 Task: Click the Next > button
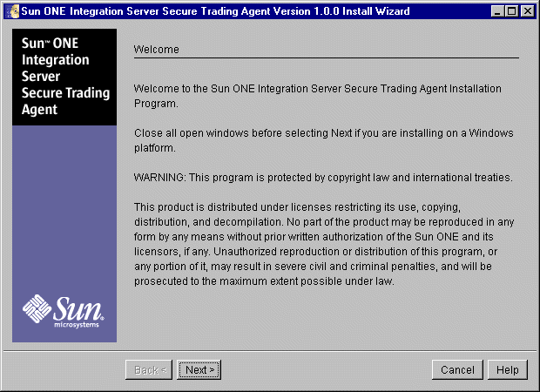click(x=199, y=369)
